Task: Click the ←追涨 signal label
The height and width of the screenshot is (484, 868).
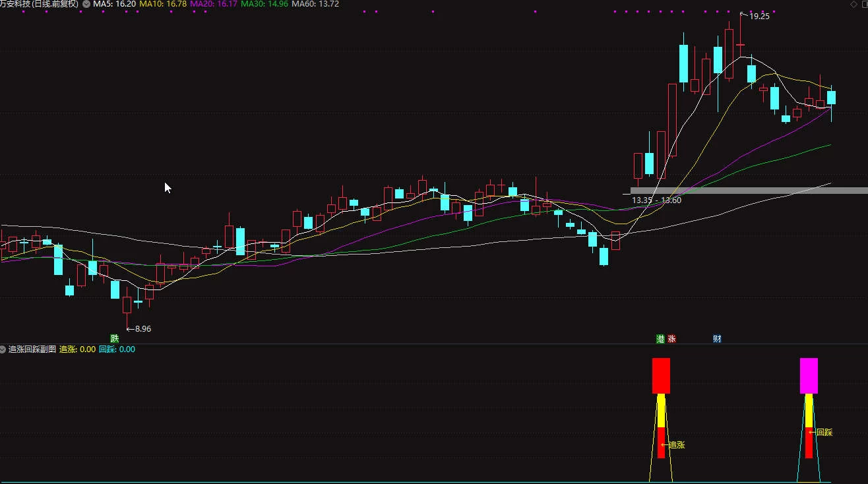Action: [x=673, y=445]
